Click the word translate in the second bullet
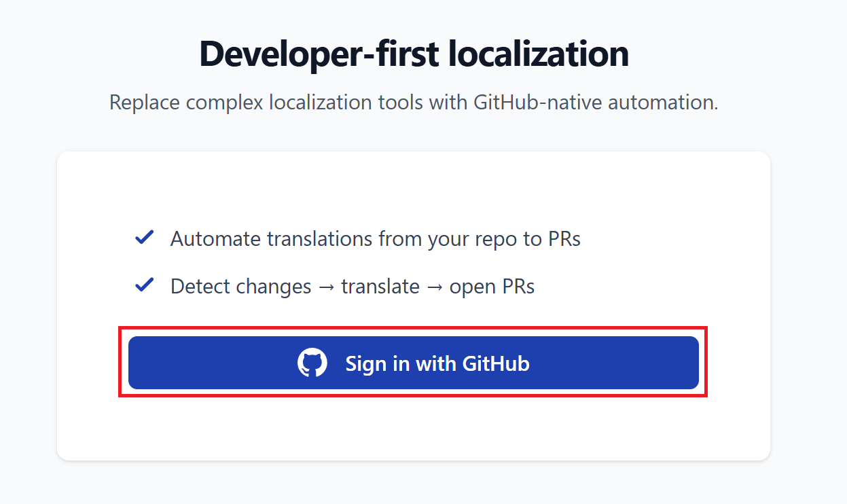Screen dimensions: 847x504 point(380,286)
